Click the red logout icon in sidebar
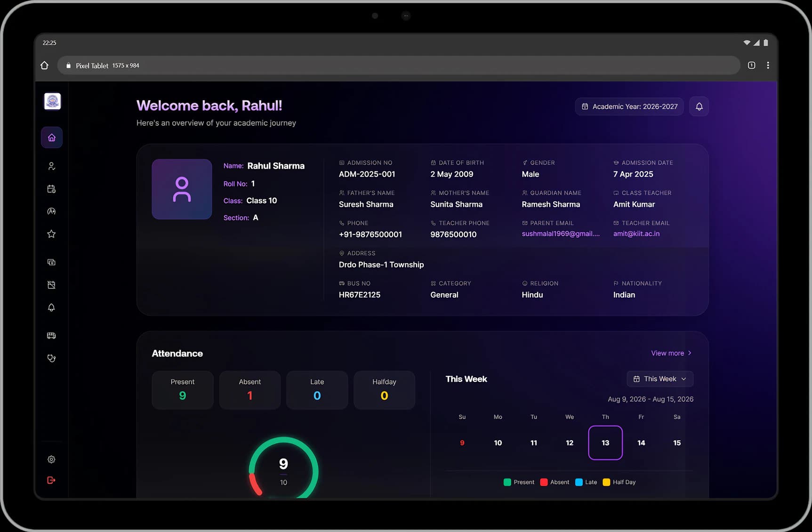Viewport: 812px width, 532px height. click(x=52, y=480)
